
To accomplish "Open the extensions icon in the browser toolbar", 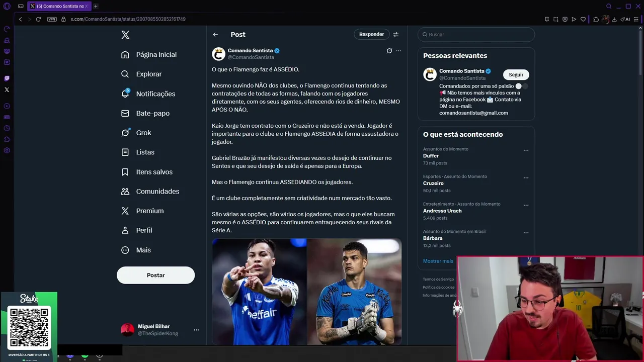I will [x=596, y=19].
